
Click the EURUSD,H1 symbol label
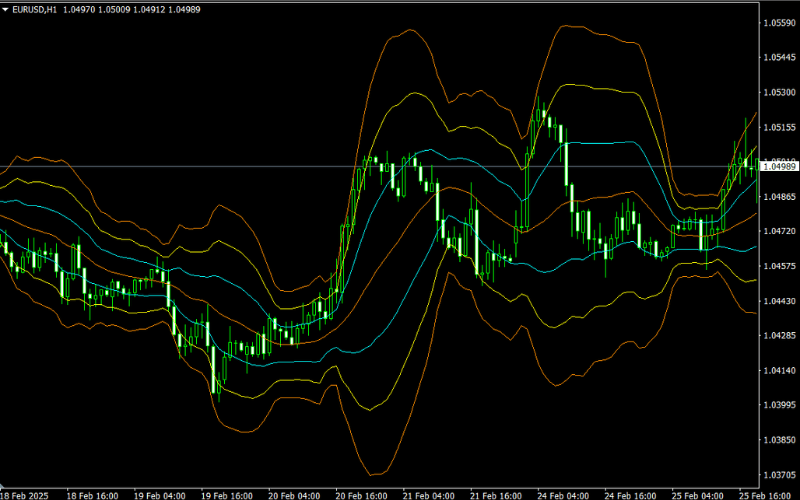click(37, 8)
